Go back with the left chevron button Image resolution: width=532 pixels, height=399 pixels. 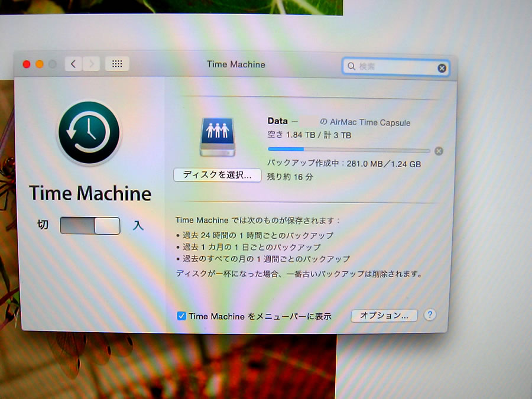click(x=73, y=64)
